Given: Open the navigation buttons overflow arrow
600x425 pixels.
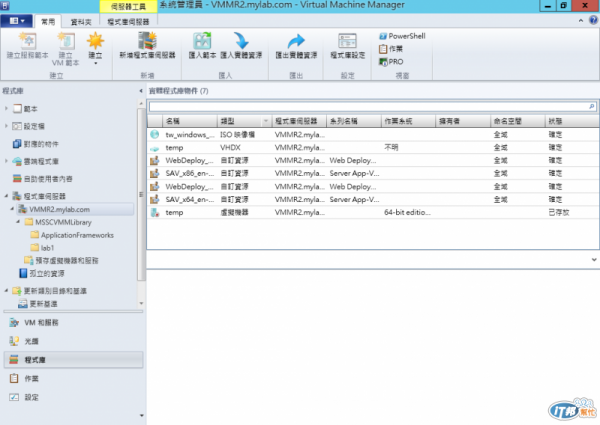Looking at the screenshot, I should pyautogui.click(x=142, y=415).
